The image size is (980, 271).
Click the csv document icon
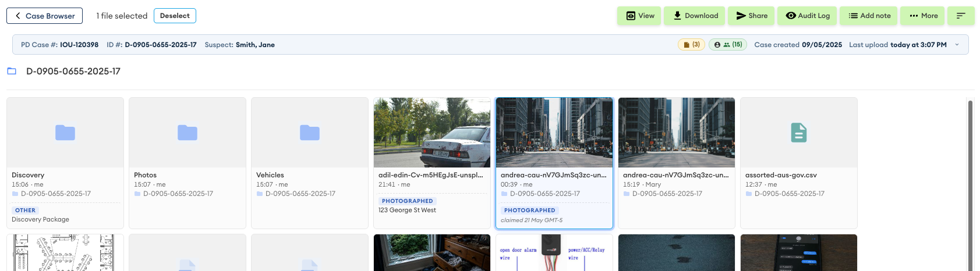coord(799,133)
